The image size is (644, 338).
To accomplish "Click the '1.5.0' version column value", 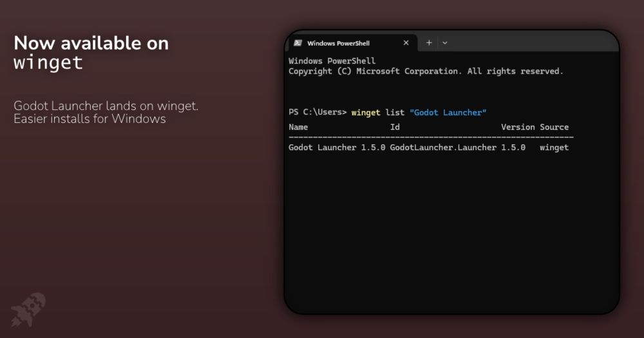I will point(513,147).
